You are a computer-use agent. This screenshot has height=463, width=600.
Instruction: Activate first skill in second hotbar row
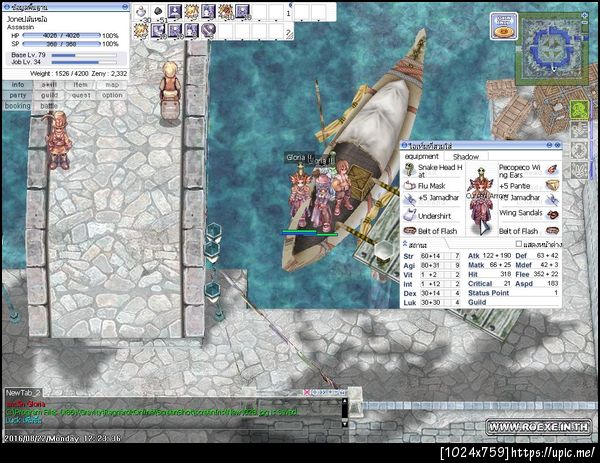[x=142, y=30]
